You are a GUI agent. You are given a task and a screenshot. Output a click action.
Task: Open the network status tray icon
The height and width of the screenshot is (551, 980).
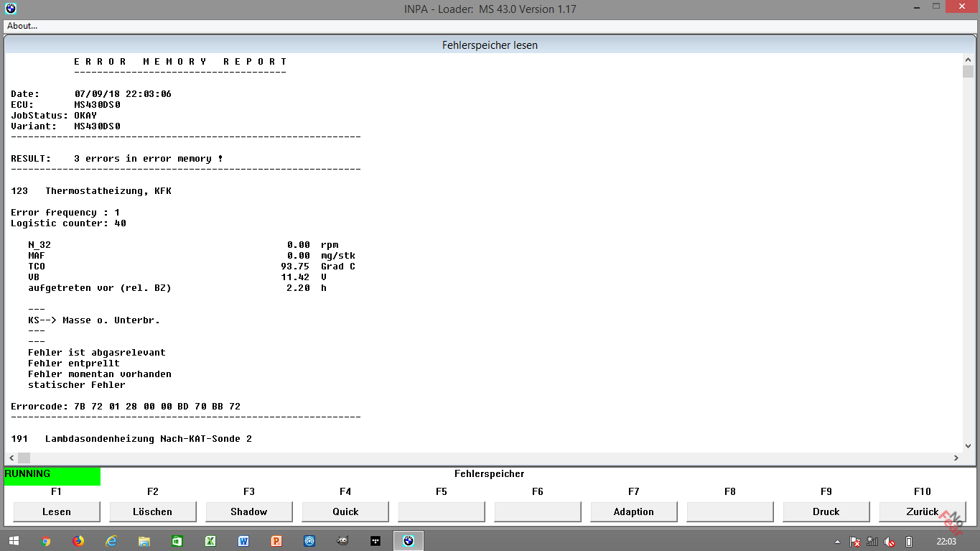pyautogui.click(x=872, y=542)
